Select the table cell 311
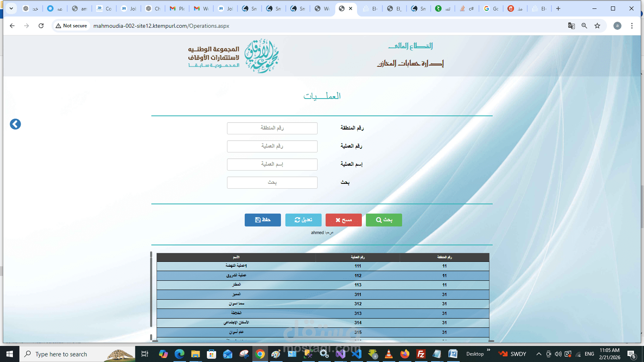The height and width of the screenshot is (362, 644). click(x=358, y=295)
